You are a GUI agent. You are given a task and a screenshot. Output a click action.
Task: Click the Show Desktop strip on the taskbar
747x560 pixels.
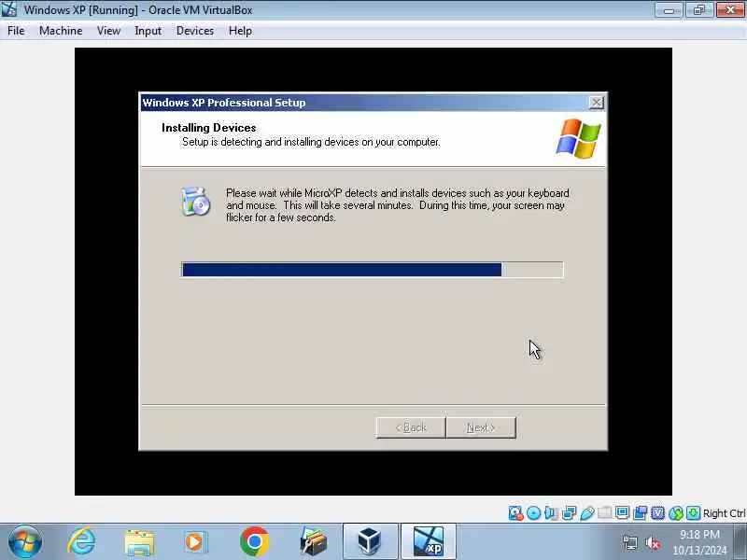coord(740,541)
